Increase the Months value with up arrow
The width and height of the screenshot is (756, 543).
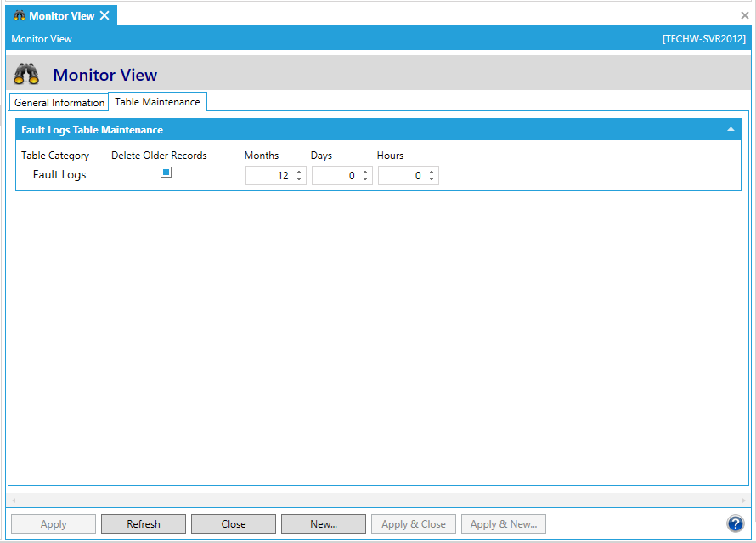click(x=299, y=172)
